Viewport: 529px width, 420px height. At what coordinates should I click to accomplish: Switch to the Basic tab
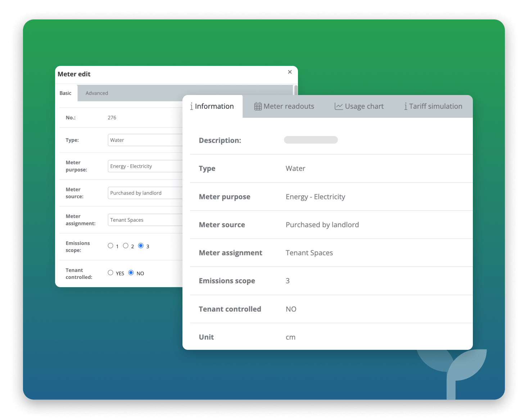[x=65, y=93]
